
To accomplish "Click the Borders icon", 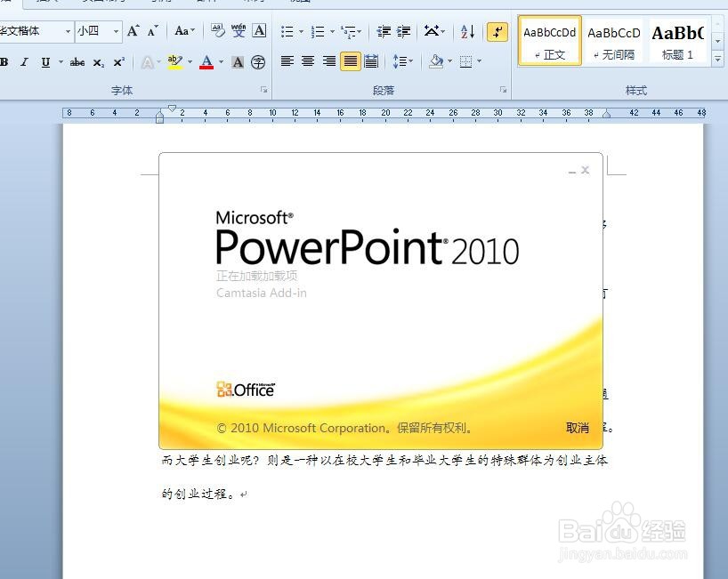I will pyautogui.click(x=465, y=61).
